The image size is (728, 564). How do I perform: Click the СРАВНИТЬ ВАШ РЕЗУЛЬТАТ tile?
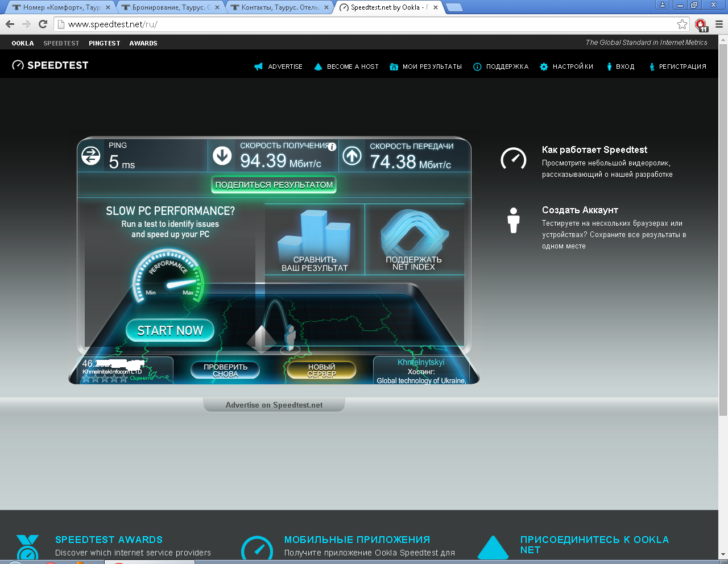pos(315,239)
